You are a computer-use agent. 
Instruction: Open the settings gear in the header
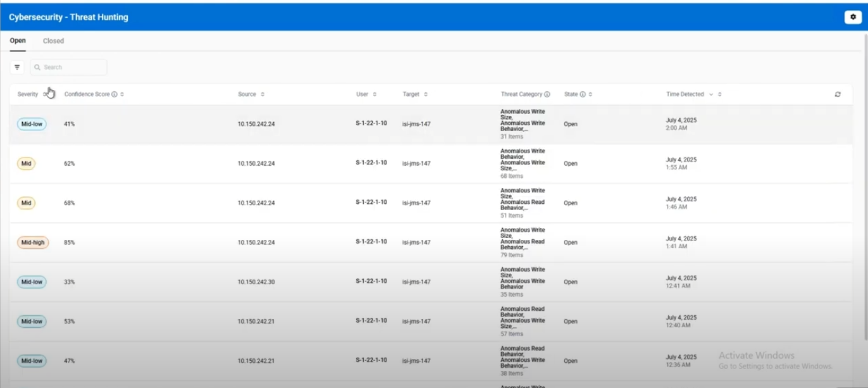tap(853, 18)
